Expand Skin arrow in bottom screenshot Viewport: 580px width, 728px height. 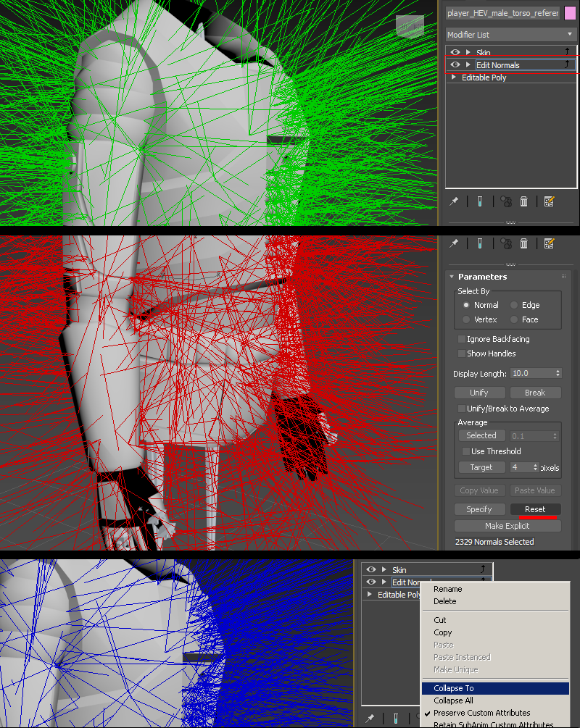(384, 569)
